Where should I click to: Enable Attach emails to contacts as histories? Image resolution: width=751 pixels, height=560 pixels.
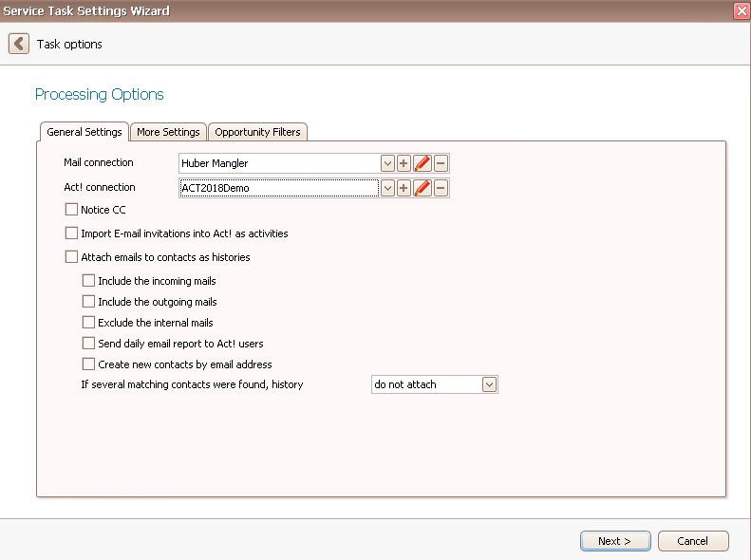click(x=71, y=257)
